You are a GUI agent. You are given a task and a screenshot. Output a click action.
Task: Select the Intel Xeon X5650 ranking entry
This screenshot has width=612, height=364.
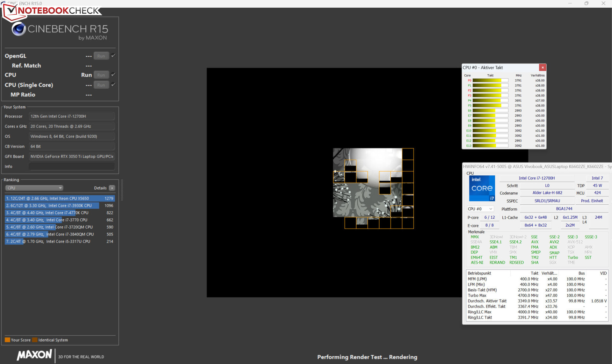pos(59,198)
